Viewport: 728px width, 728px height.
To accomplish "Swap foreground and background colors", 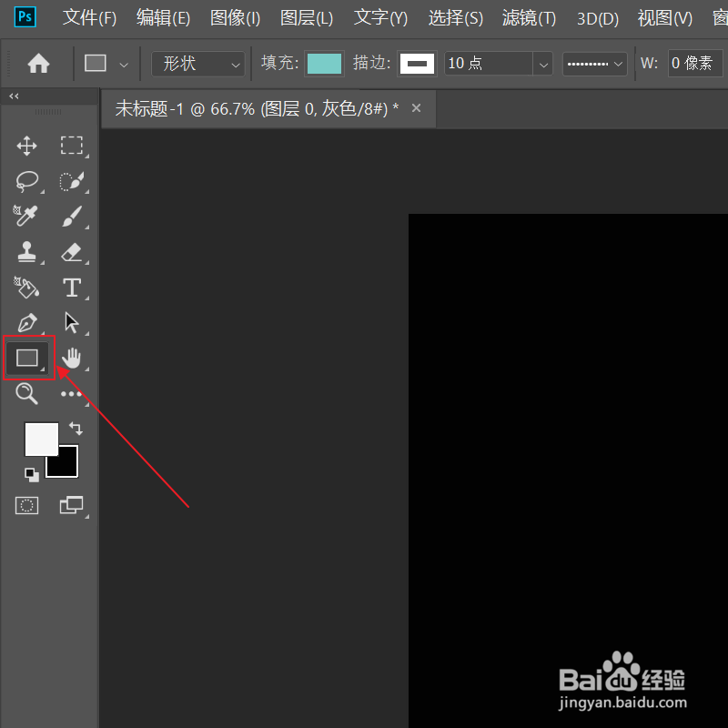I will (76, 428).
